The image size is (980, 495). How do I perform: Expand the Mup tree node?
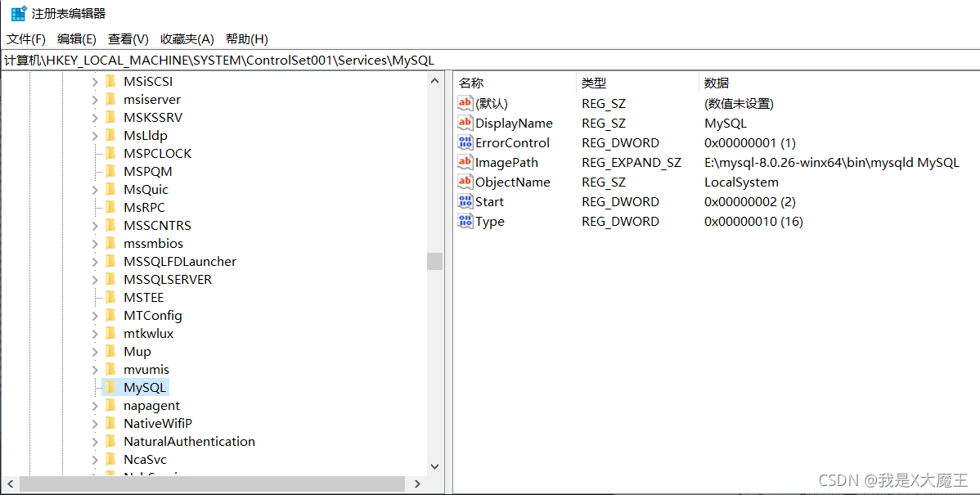(94, 352)
